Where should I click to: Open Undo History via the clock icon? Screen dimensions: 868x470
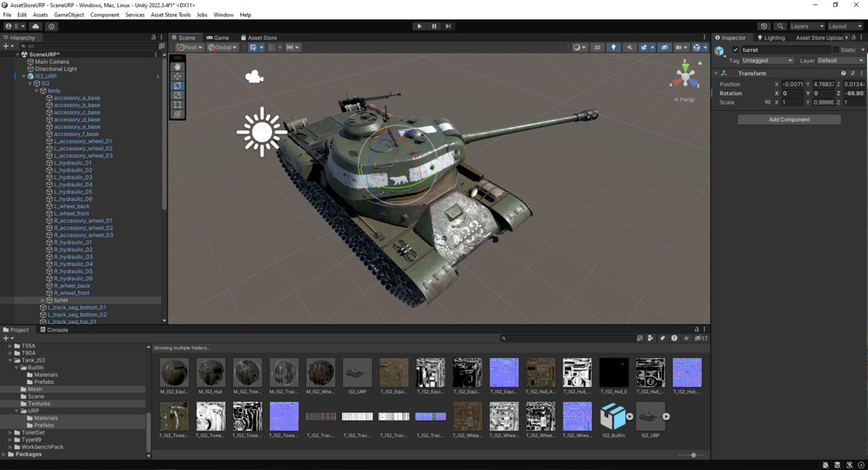click(x=764, y=25)
